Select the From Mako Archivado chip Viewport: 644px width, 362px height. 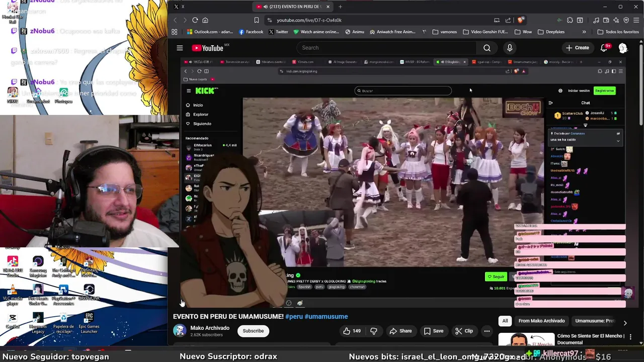[541, 321]
